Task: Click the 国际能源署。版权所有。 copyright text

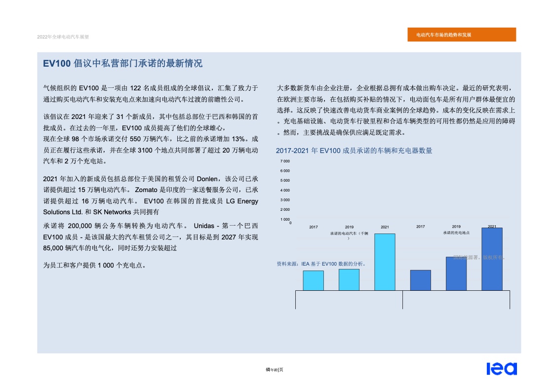Action: [478, 257]
